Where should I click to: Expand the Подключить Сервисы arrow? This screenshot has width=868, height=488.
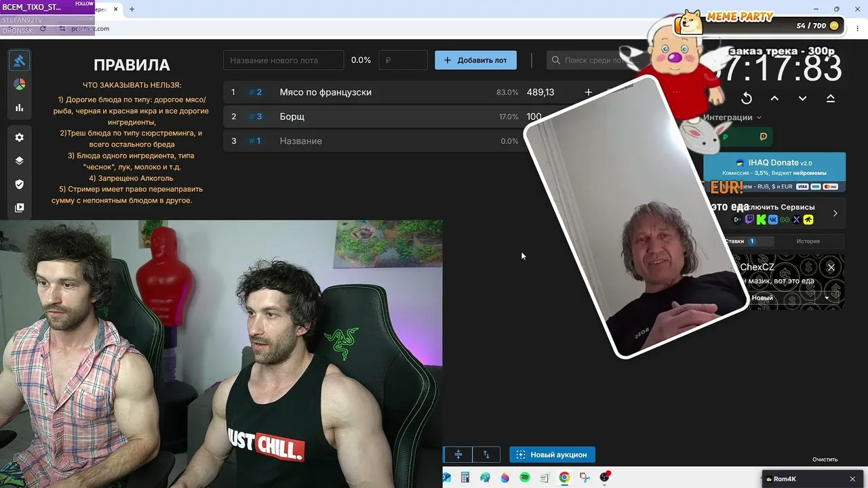tap(835, 213)
